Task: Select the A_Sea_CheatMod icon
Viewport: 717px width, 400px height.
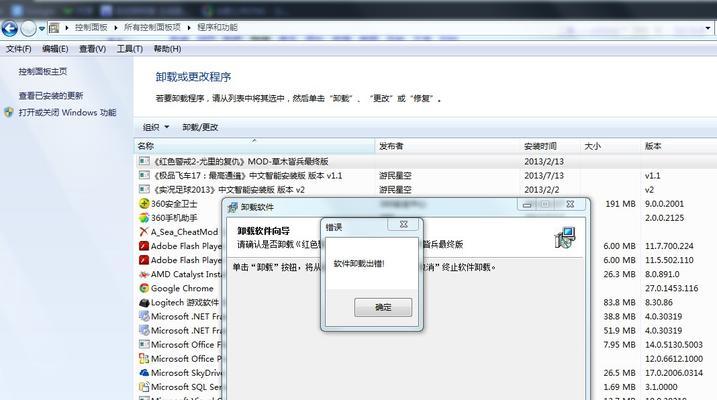Action: coord(144,232)
